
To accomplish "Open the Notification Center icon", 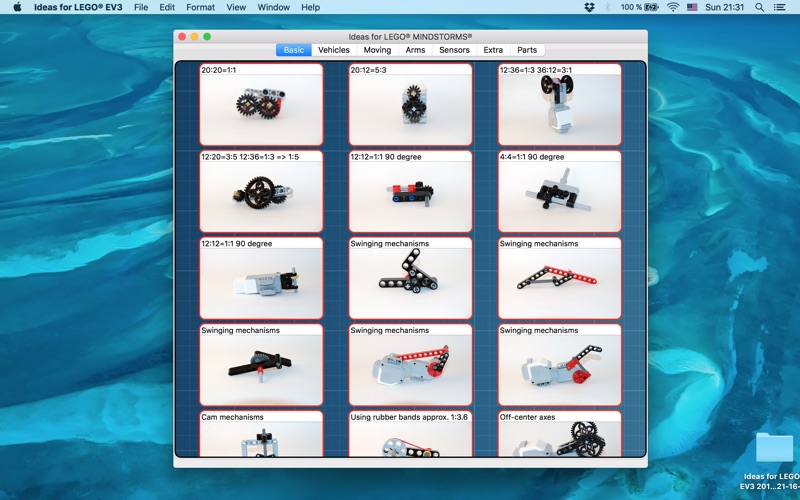I will pyautogui.click(x=779, y=7).
